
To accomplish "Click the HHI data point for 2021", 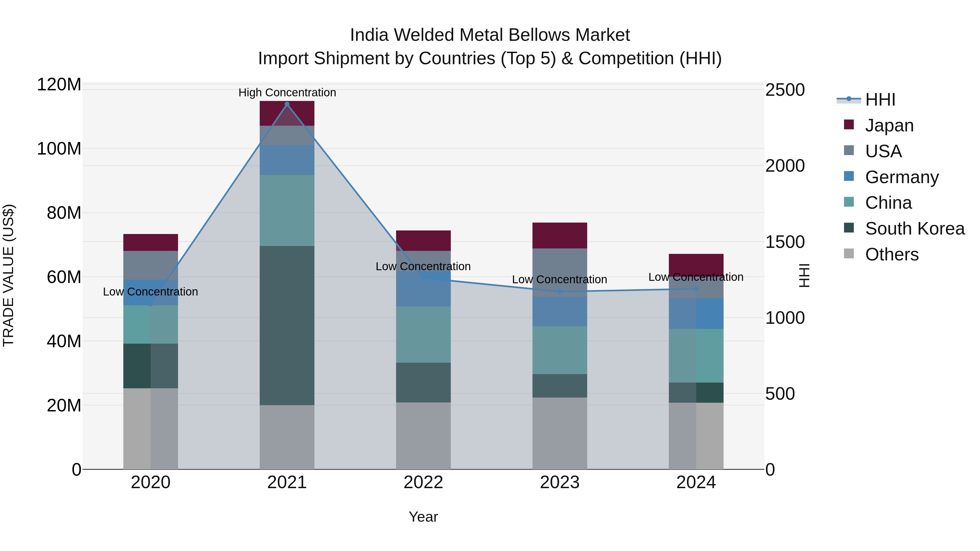I will coord(287,104).
